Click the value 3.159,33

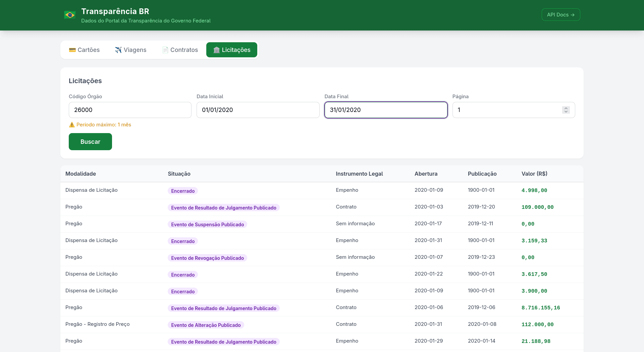tap(534, 241)
